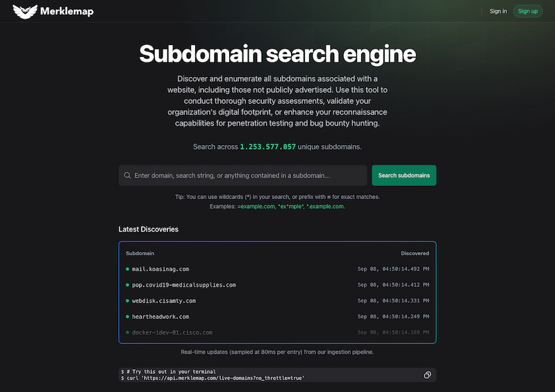Focus the subdomain search input field
The width and height of the screenshot is (555, 392).
pyautogui.click(x=243, y=176)
